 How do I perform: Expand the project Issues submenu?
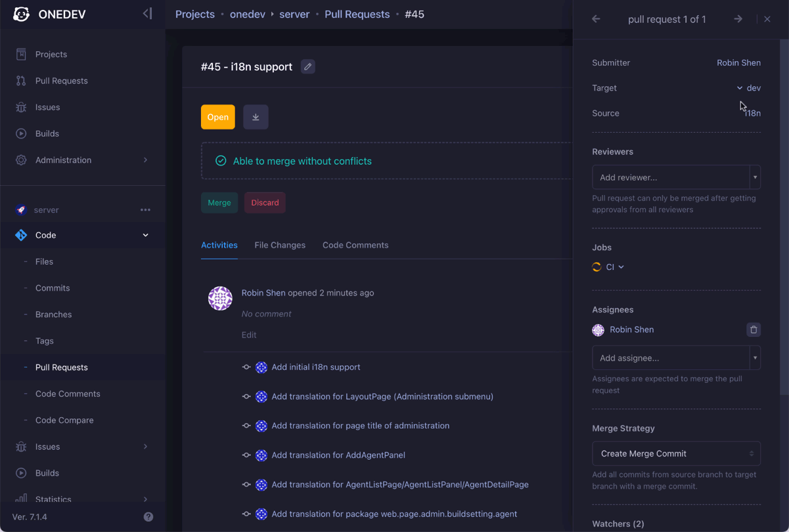(x=145, y=447)
